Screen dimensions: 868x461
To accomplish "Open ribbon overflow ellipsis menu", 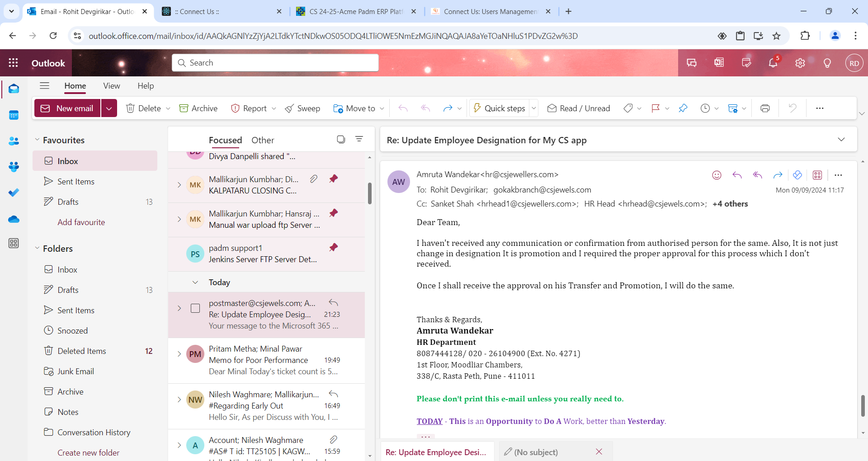I will pos(820,108).
